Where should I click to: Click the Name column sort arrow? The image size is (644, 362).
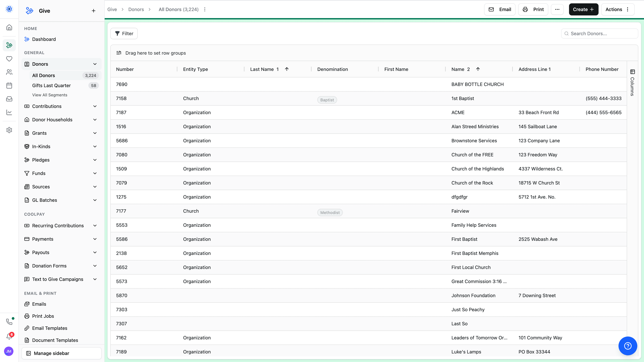(478, 69)
